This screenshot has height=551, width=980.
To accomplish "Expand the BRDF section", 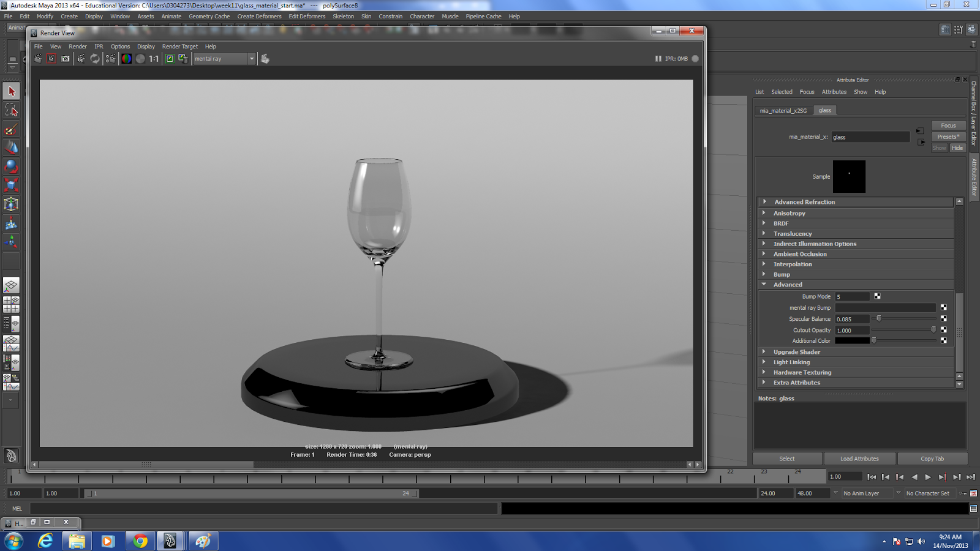I will 856,223.
